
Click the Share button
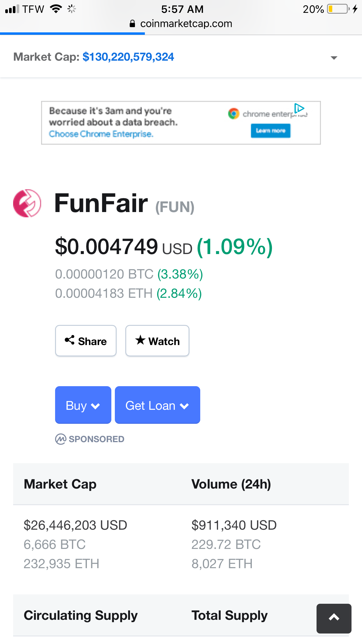(86, 341)
